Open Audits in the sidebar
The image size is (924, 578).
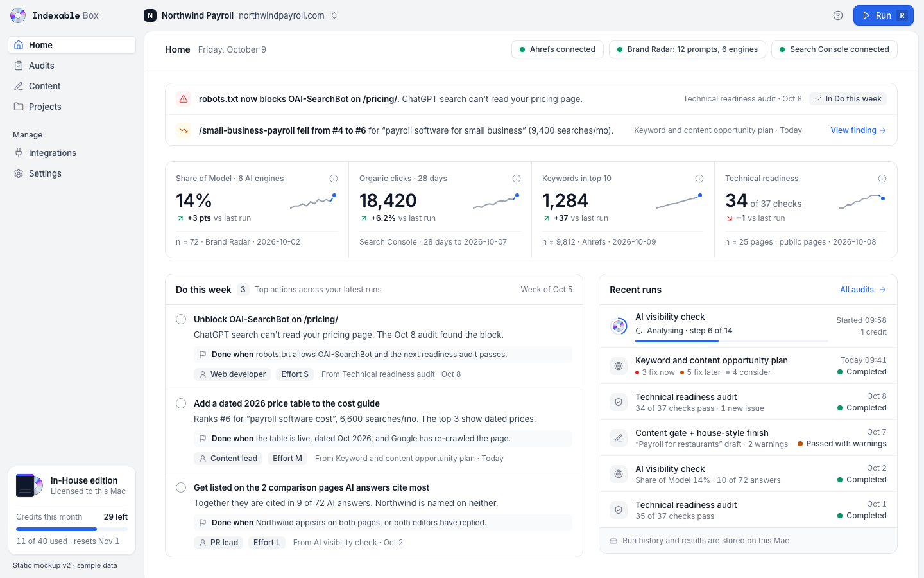coord(72,66)
